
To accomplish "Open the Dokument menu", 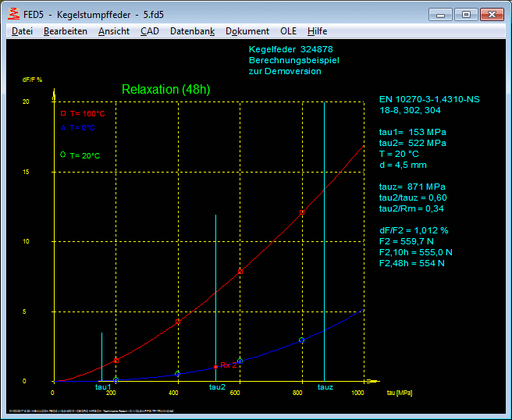I will click(x=247, y=31).
